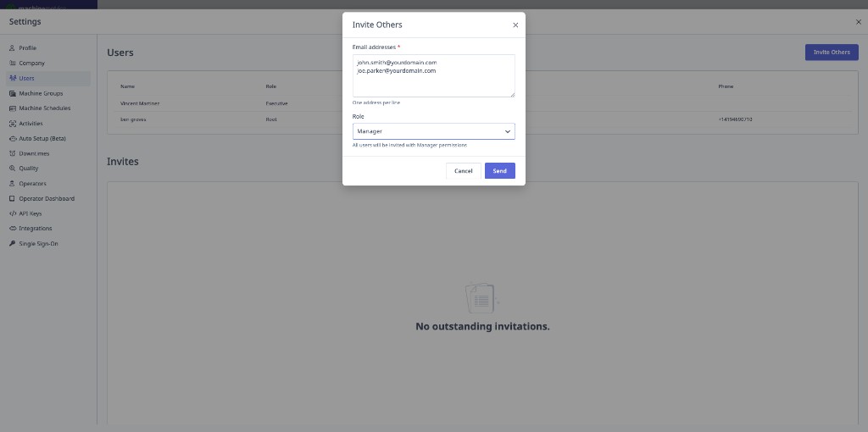Click the API Keys code icon

[12, 213]
